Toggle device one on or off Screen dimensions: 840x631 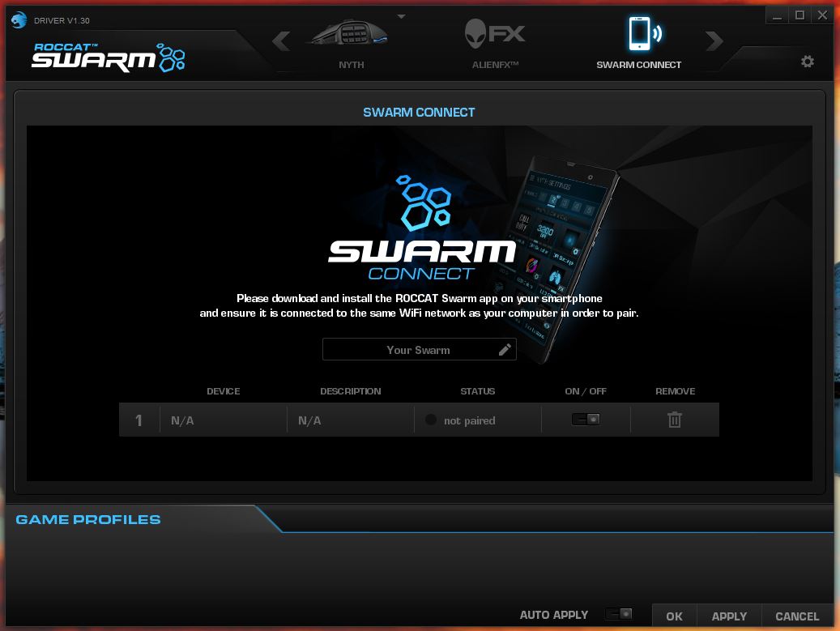pyautogui.click(x=586, y=419)
